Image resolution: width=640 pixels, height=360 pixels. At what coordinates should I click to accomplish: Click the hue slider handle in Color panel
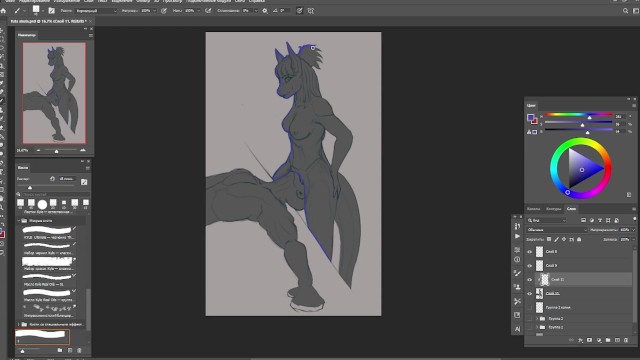point(589,118)
